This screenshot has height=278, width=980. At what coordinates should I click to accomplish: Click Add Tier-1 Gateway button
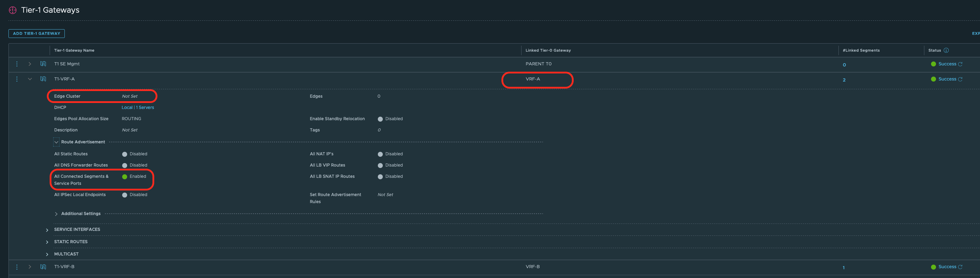(x=37, y=33)
